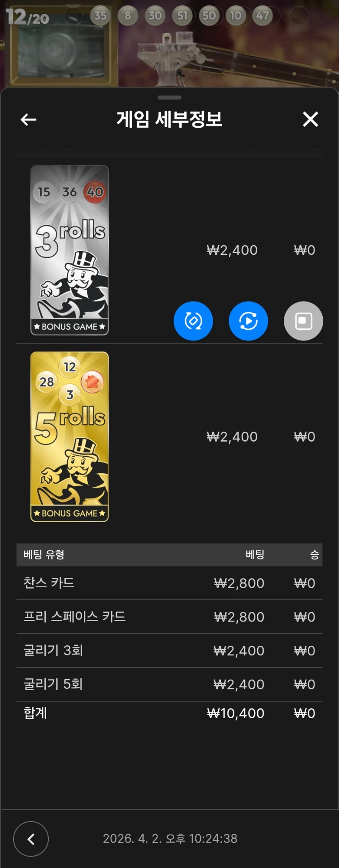Click the 프리 스페이스 카드 row
The height and width of the screenshot is (868, 339).
click(169, 617)
